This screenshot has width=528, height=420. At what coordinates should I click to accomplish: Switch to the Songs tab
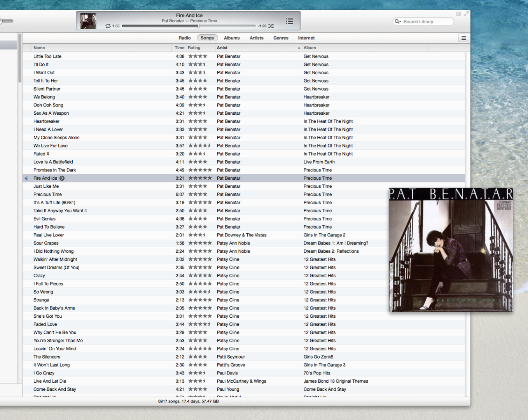click(x=207, y=38)
